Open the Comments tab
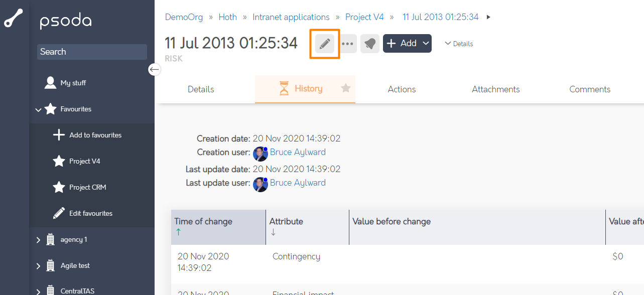 [x=589, y=89]
